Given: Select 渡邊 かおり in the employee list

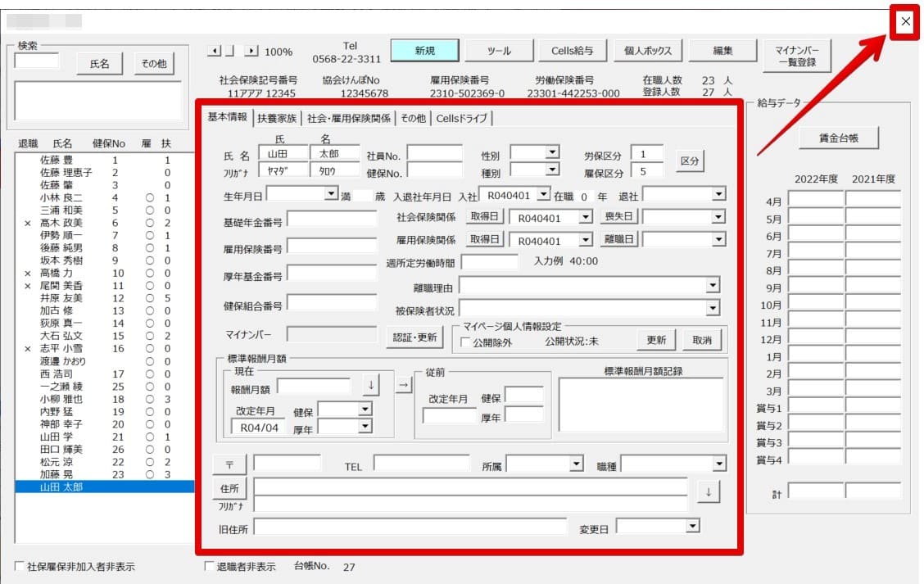Looking at the screenshot, I should (x=104, y=361).
